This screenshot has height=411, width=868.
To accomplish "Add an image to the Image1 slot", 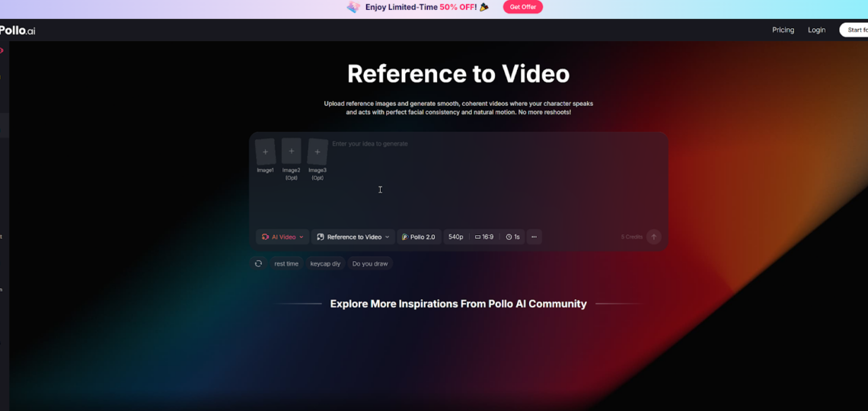I will click(x=265, y=152).
